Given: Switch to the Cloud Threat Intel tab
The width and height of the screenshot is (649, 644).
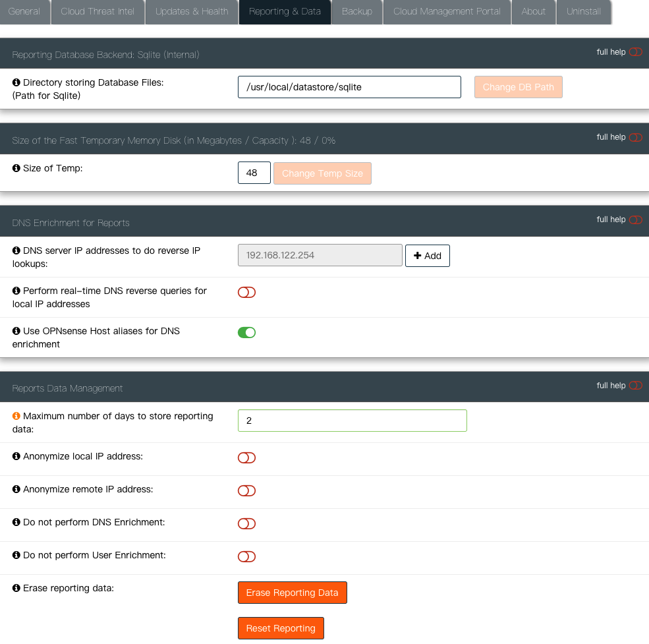Looking at the screenshot, I should (98, 12).
